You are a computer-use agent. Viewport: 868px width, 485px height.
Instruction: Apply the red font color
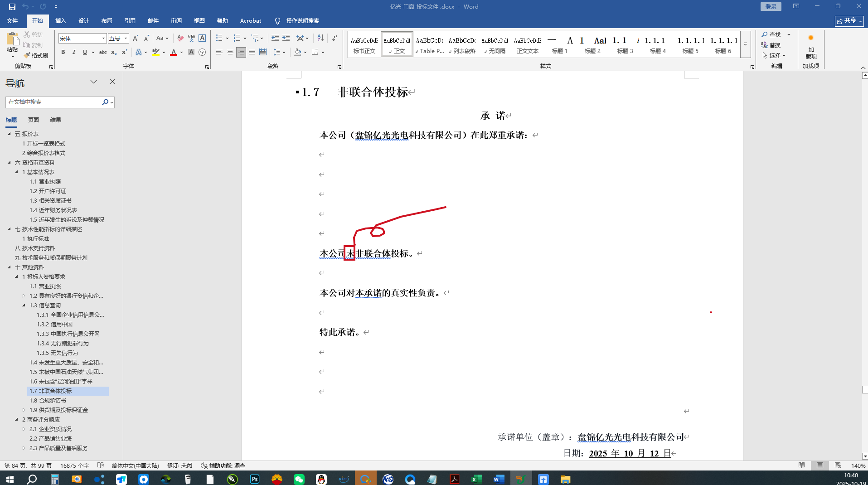tap(173, 52)
